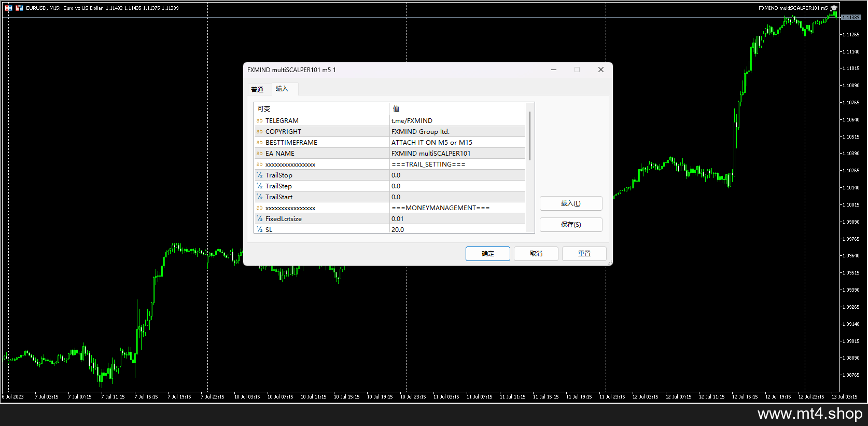The height and width of the screenshot is (426, 868).
Task: Click the 11 Jul 23:15 time axis label
Action: tap(612, 397)
